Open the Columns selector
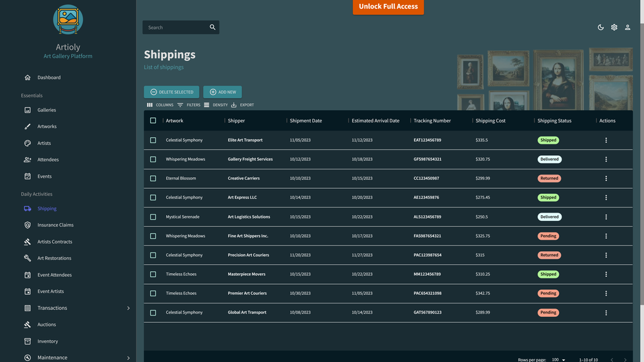This screenshot has height=362, width=644. click(160, 105)
